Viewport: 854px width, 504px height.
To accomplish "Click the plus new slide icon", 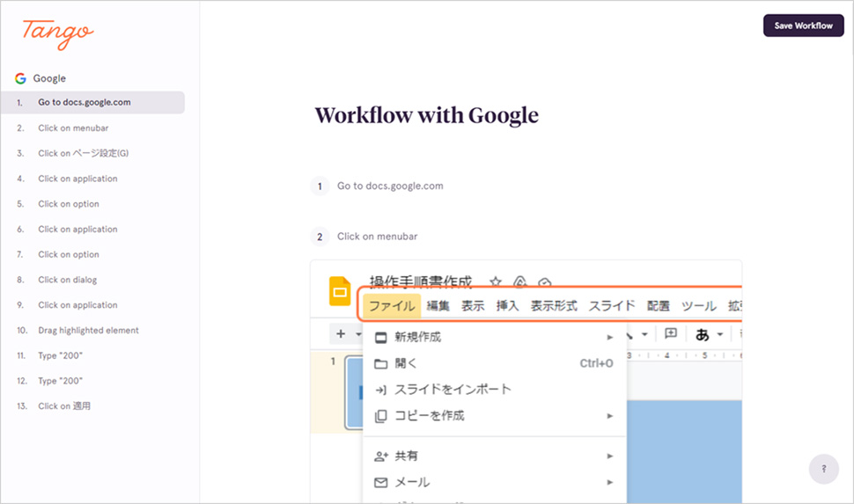I will (x=341, y=333).
